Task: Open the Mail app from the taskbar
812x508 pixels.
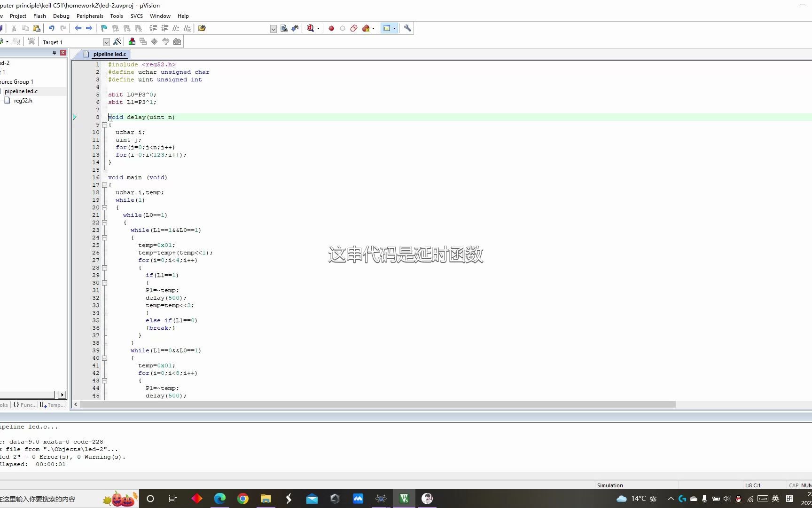Action: tap(312, 499)
